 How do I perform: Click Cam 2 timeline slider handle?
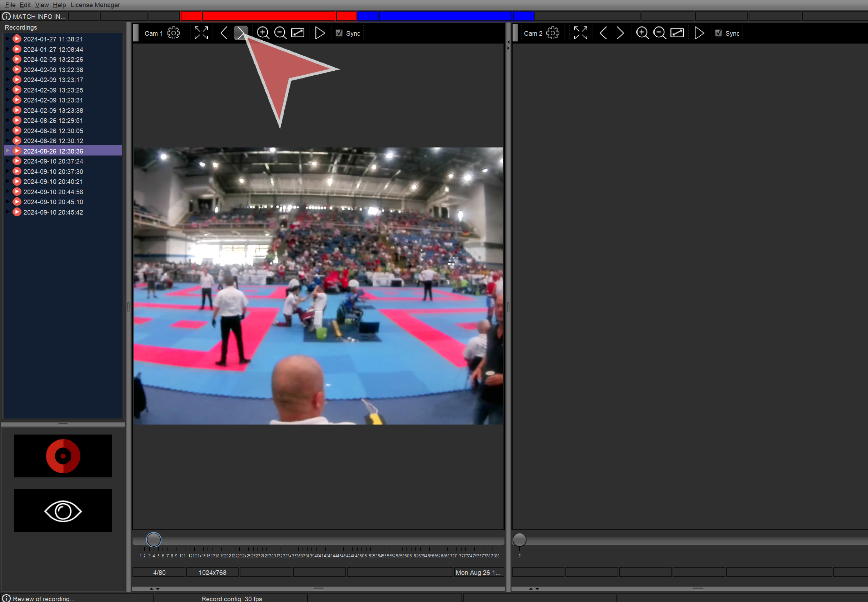(x=519, y=540)
